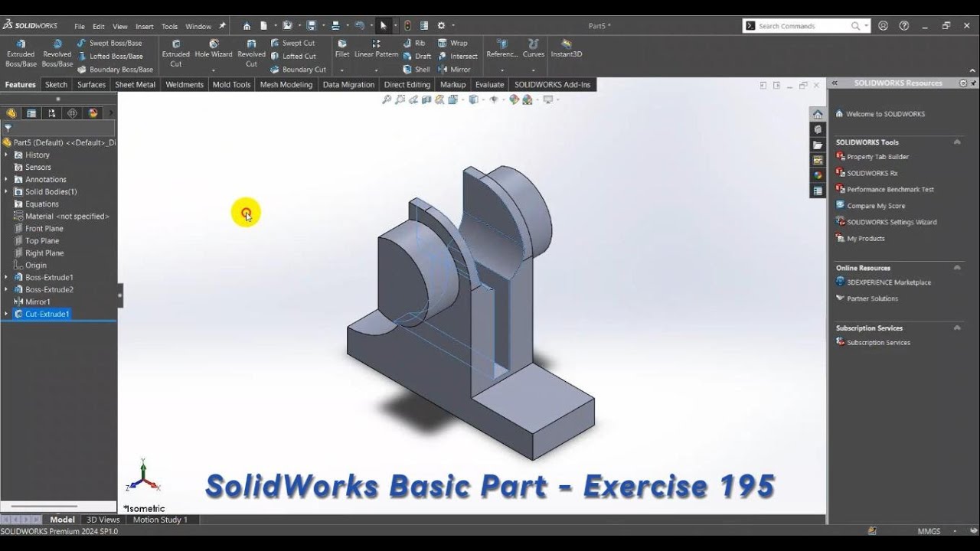
Task: Choose Swept Boss/Base
Action: point(109,43)
